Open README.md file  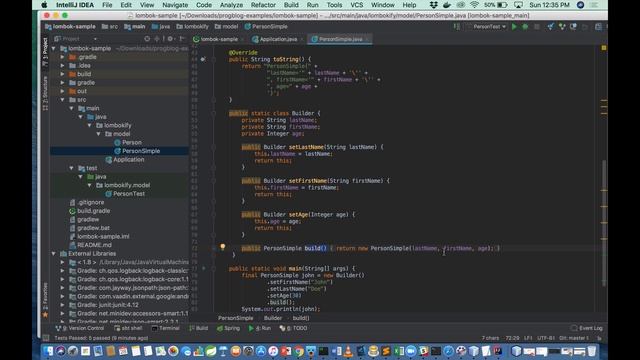point(90,245)
